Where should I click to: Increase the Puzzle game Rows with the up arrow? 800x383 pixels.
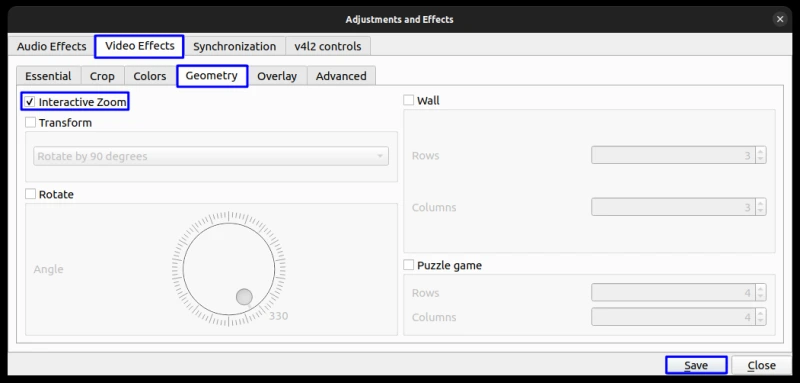point(761,289)
